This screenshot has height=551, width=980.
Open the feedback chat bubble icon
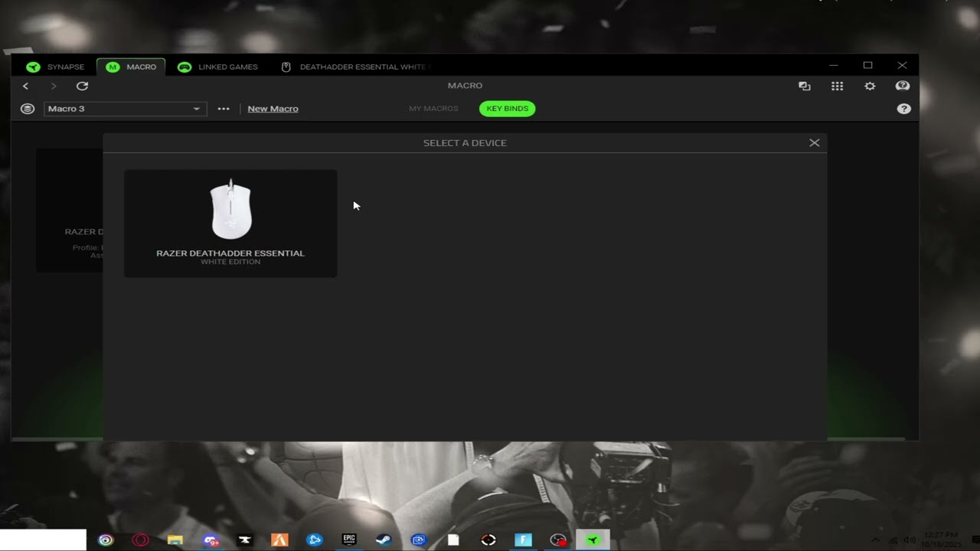903,86
